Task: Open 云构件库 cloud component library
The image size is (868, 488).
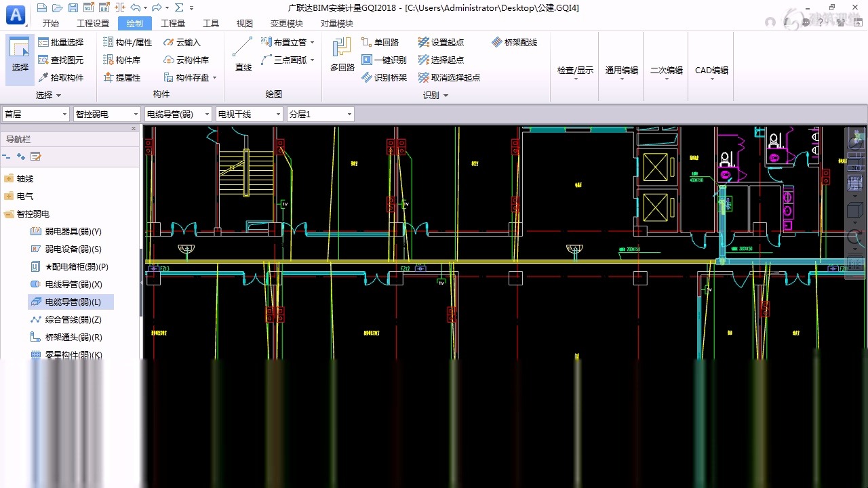Action: pos(186,60)
